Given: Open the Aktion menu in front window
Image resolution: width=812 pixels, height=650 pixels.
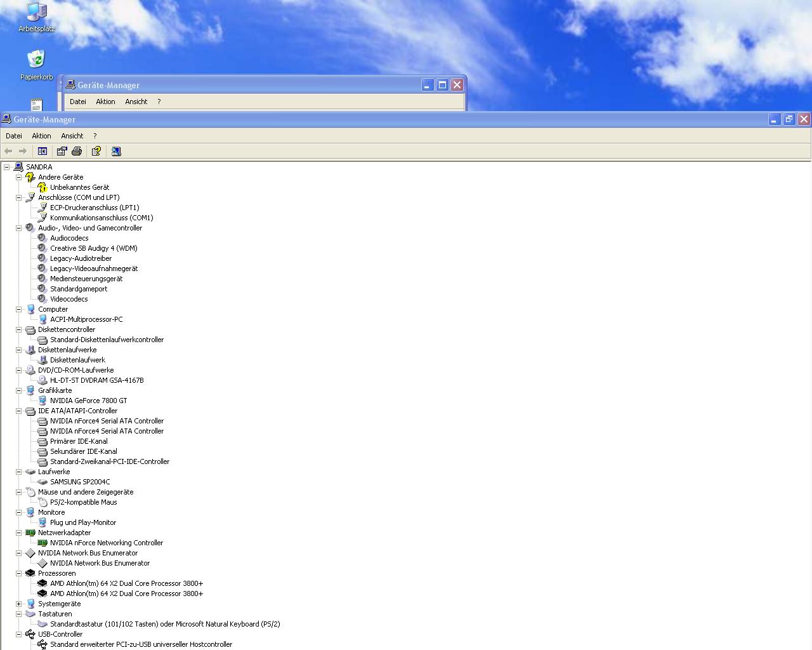Looking at the screenshot, I should coord(41,136).
